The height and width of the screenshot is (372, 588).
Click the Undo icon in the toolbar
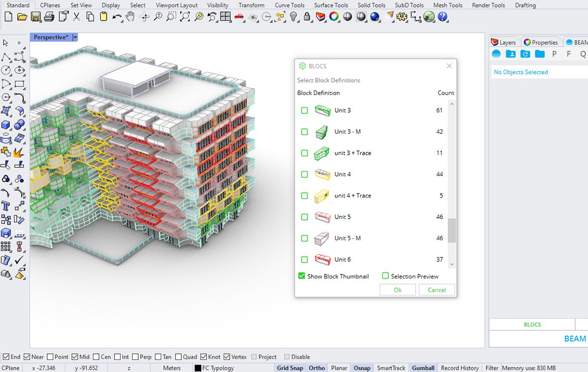(115, 17)
